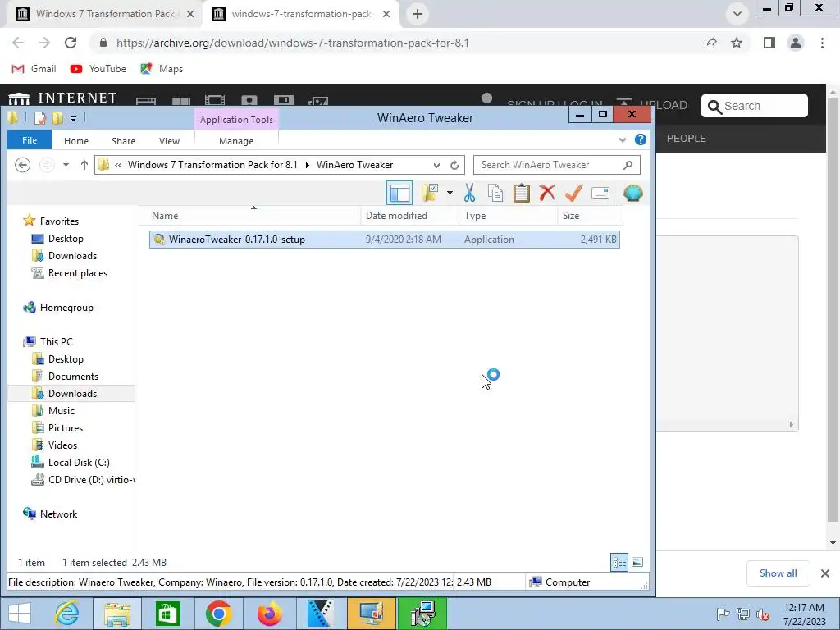Reload the archive.org page in Chrome
Screen dimensions: 840x630
(71, 43)
